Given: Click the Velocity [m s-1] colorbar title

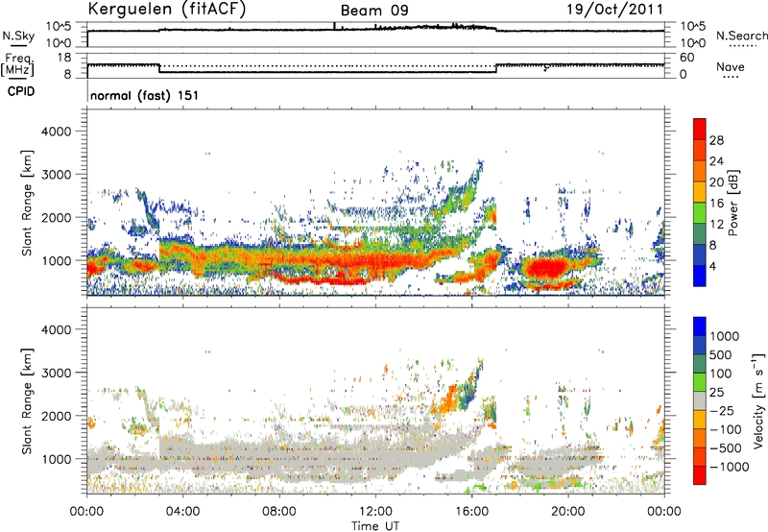Looking at the screenshot, I should (758, 400).
